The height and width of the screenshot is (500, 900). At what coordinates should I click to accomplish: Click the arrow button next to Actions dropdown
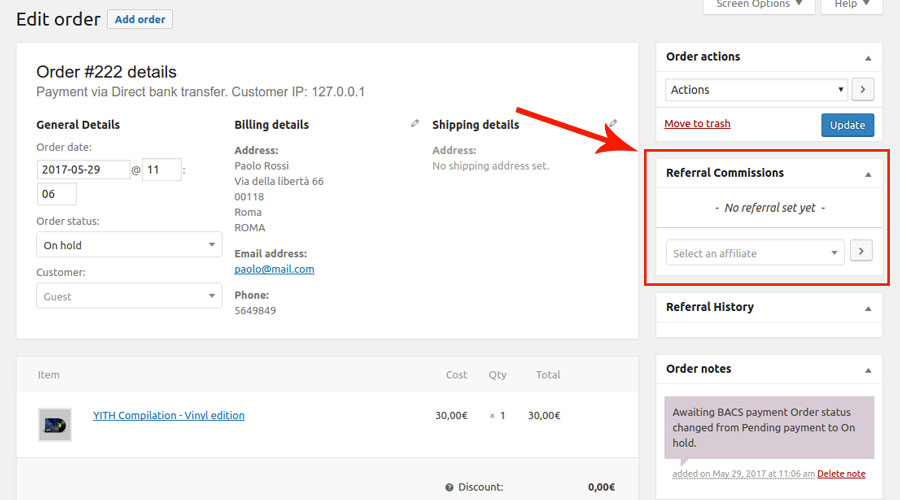pyautogui.click(x=863, y=90)
